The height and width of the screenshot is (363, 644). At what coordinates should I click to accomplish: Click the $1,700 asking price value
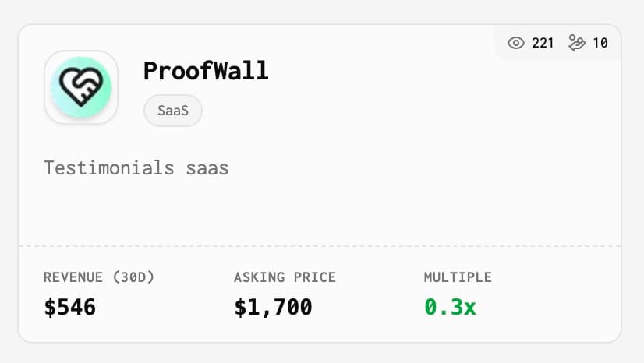tap(273, 307)
